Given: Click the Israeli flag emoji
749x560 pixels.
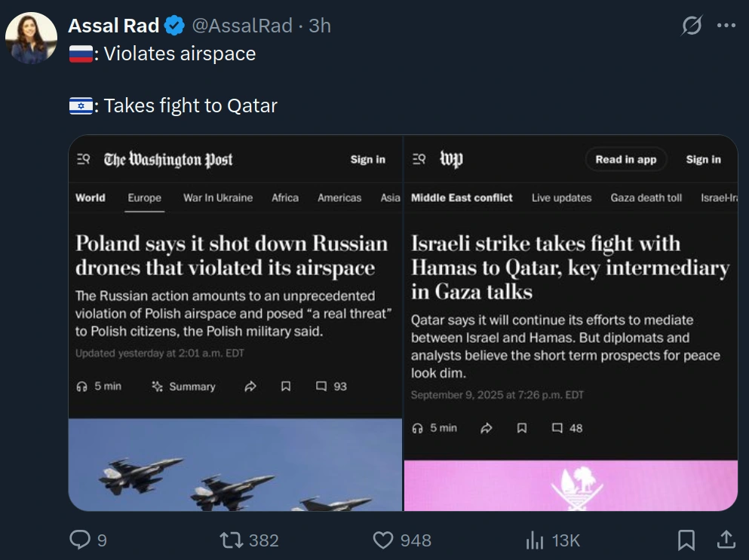Looking at the screenshot, I should coord(81,106).
